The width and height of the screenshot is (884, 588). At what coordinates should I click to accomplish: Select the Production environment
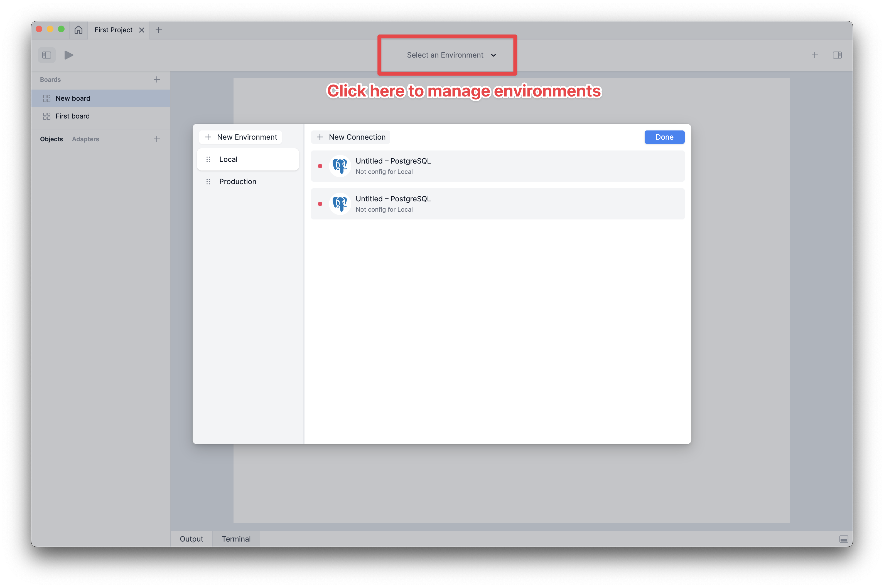click(x=238, y=182)
